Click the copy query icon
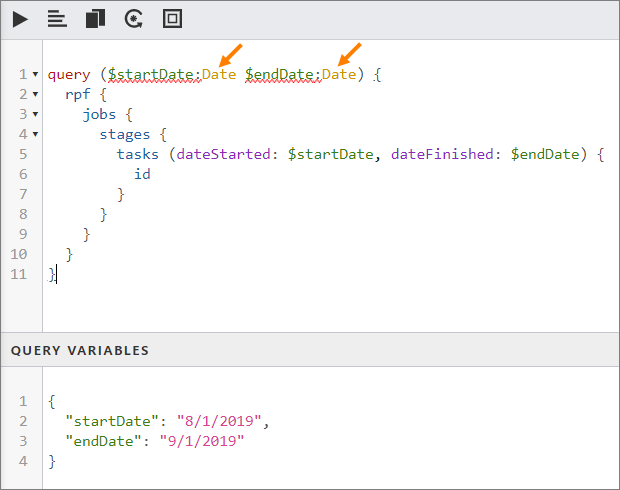 [x=95, y=19]
